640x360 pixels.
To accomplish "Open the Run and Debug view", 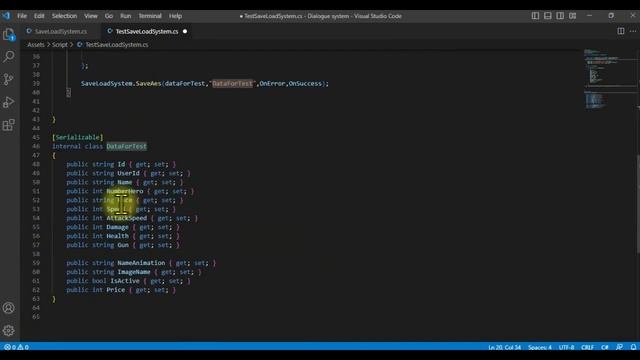I will click(x=9, y=102).
